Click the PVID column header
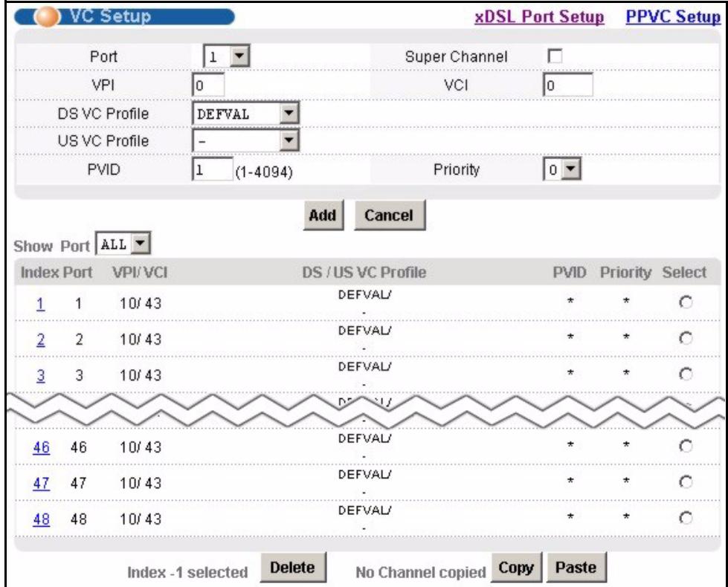The image size is (728, 587). point(569,273)
